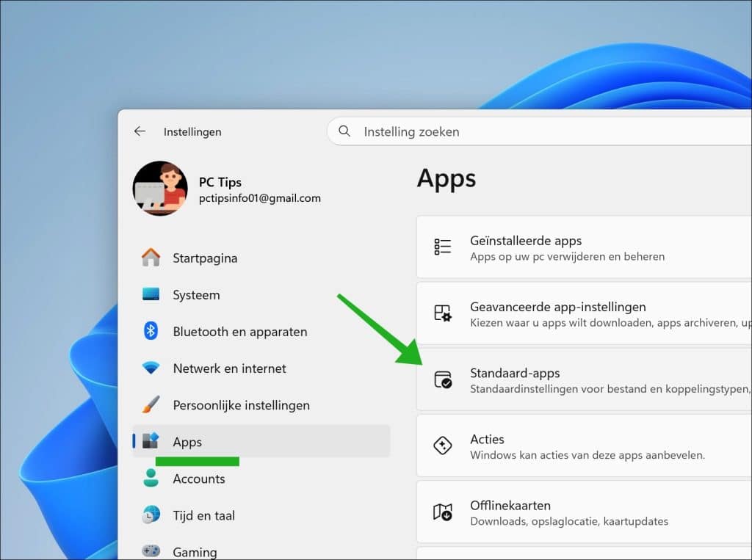The width and height of the screenshot is (752, 560).
Task: Click the pctipsinfo01@gmail.com account text
Action: (x=260, y=198)
